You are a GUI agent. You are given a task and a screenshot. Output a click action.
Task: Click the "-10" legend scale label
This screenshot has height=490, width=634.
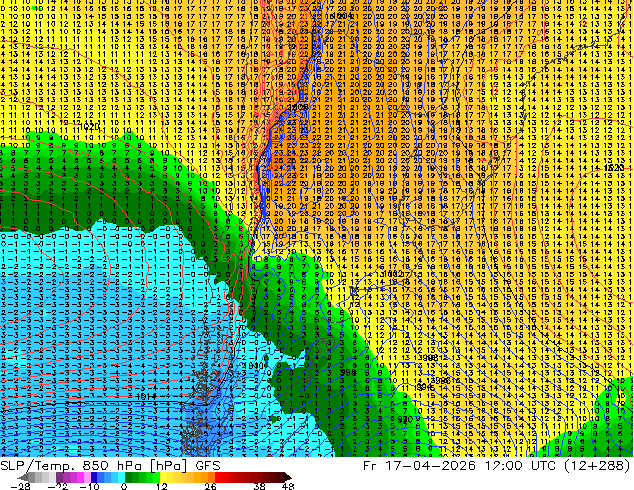pyautogui.click(x=90, y=486)
